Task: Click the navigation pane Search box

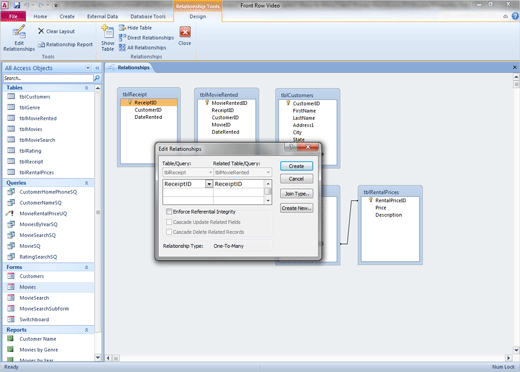Action: 48,78
